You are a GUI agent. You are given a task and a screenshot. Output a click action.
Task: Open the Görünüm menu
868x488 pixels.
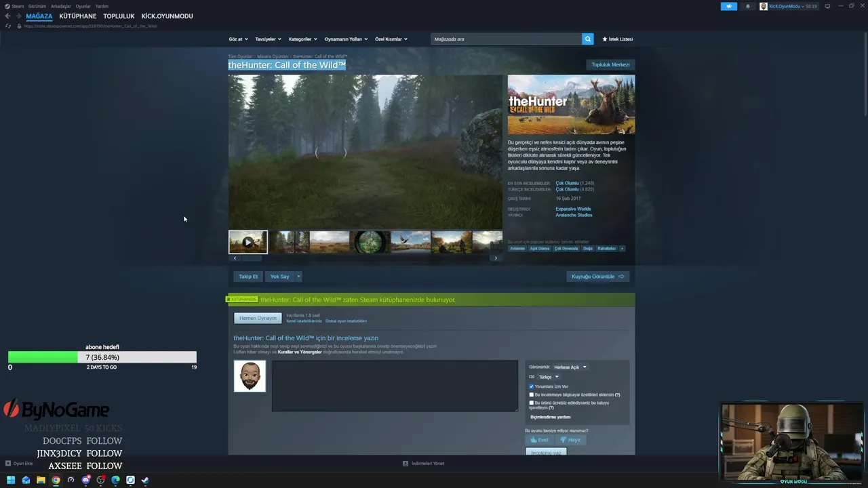click(37, 6)
